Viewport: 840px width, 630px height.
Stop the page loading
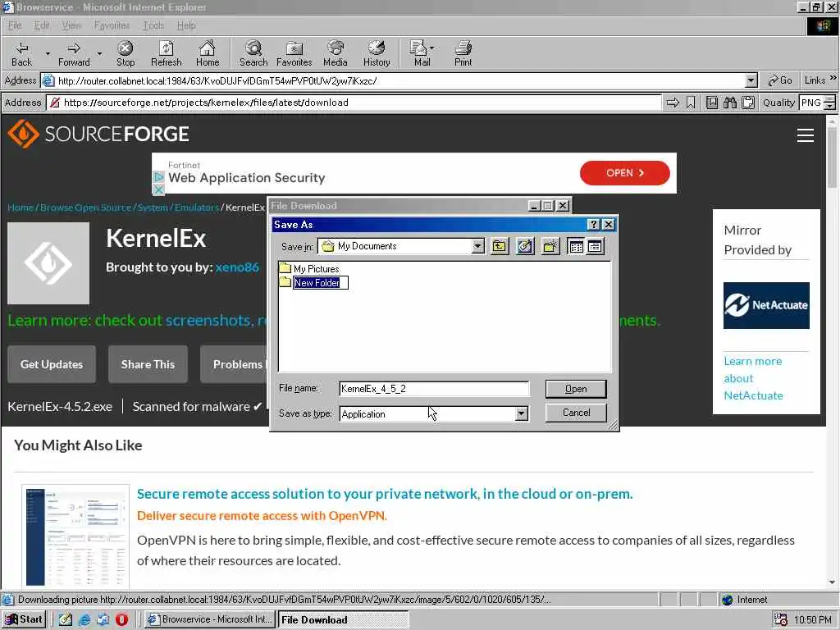click(x=126, y=54)
